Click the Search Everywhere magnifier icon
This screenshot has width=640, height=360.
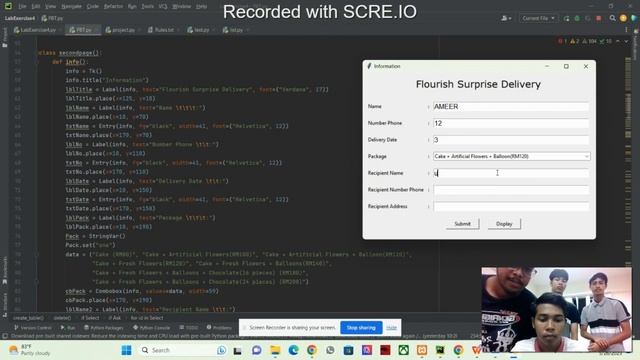613,18
